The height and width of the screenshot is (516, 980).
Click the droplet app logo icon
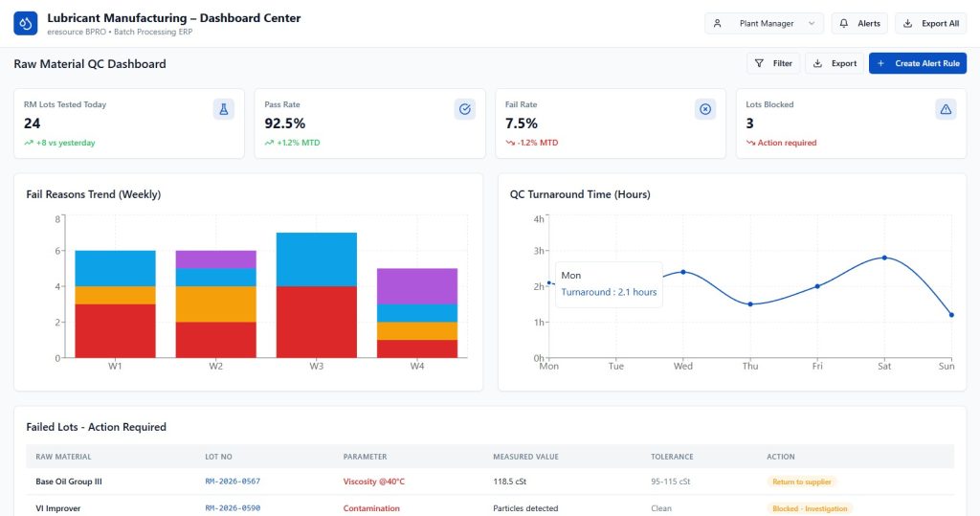pos(25,23)
